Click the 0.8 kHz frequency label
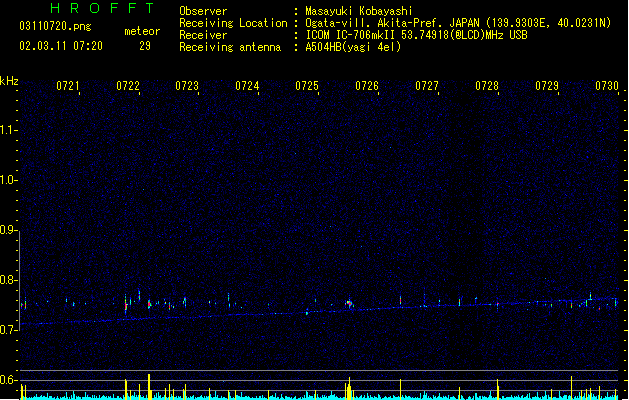Screen dimensions: 629x400 coord(8,280)
